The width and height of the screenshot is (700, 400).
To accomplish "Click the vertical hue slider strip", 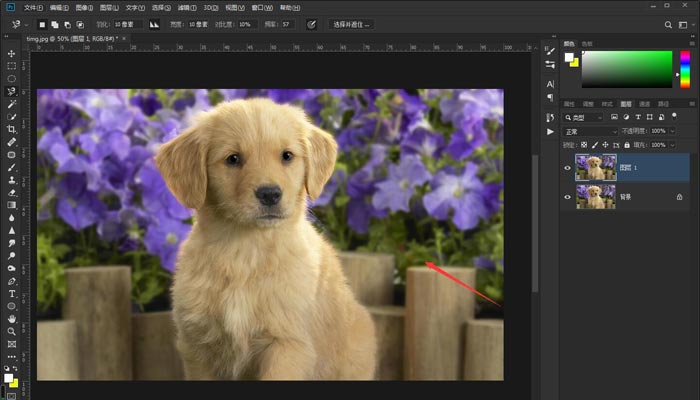I will coord(685,69).
